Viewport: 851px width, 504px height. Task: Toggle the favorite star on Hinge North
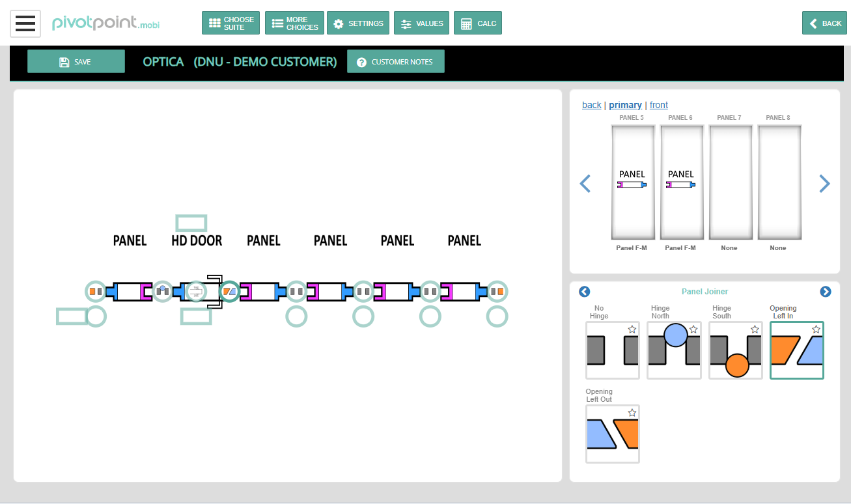click(693, 329)
